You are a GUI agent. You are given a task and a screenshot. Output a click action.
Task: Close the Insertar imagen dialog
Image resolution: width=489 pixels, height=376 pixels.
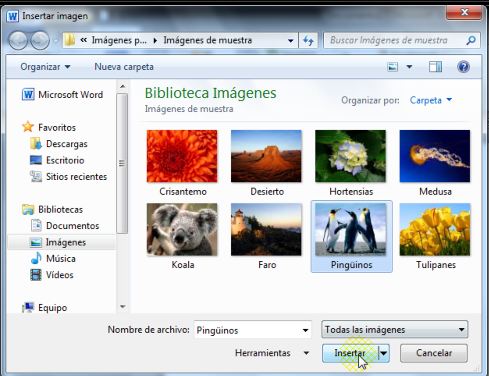[x=464, y=13]
